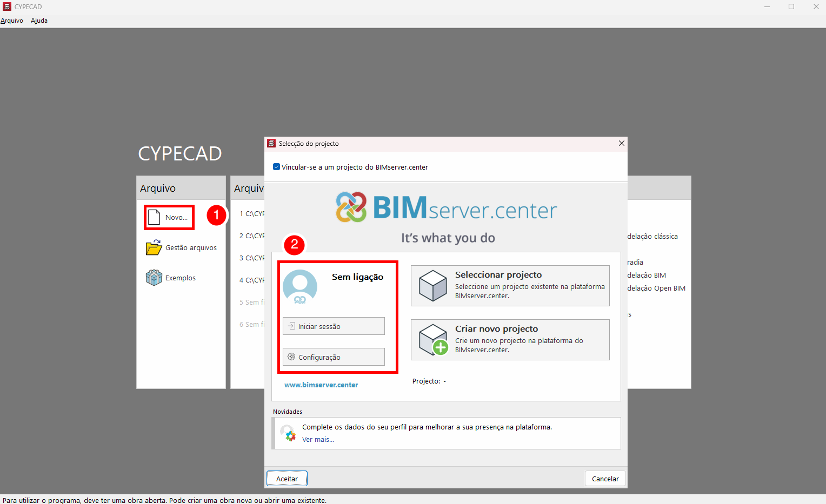Open the fourth recent file entry
Viewport: 826px width, 504px height.
[252, 280]
